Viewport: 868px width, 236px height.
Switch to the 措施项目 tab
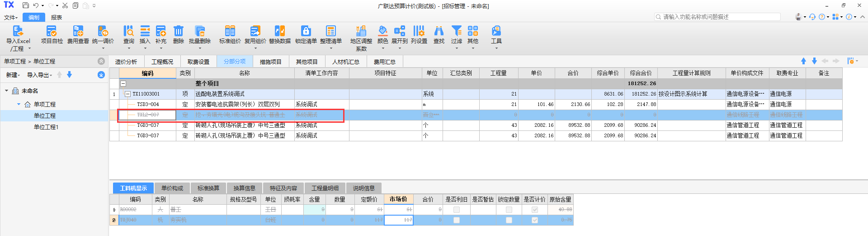click(270, 62)
